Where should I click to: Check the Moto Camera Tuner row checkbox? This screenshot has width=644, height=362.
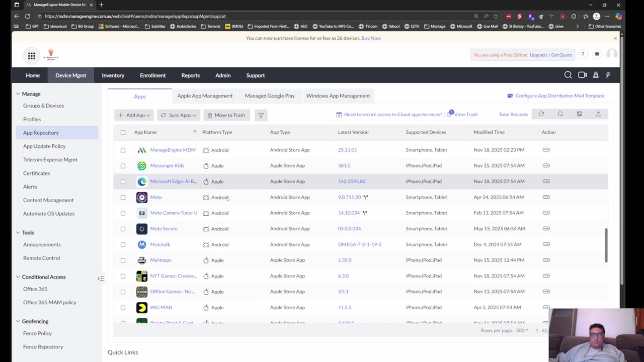123,213
